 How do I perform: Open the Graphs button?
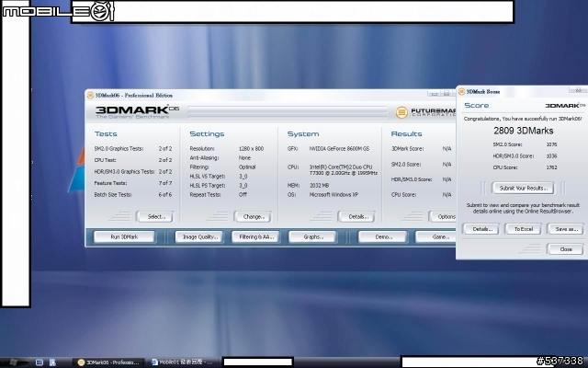(313, 237)
